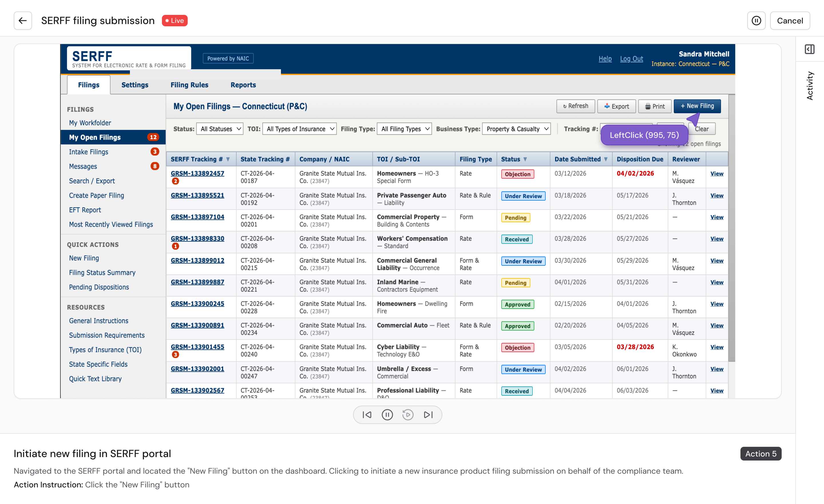
Task: Click the replay step icon
Action: pos(408,415)
